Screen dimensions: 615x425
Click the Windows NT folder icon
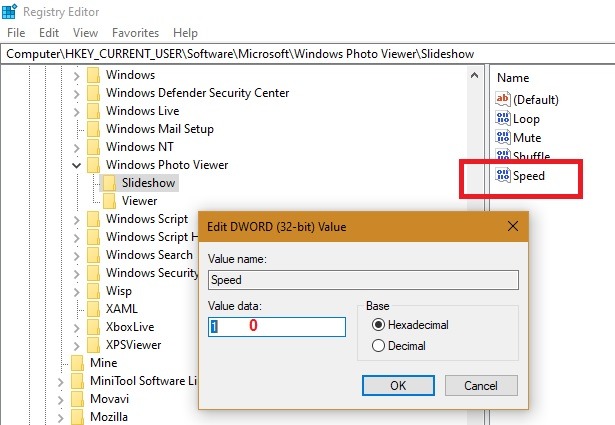click(x=93, y=147)
